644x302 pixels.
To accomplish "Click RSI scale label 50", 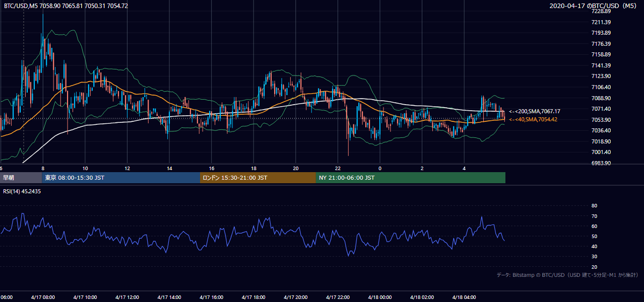I will 594,236.
